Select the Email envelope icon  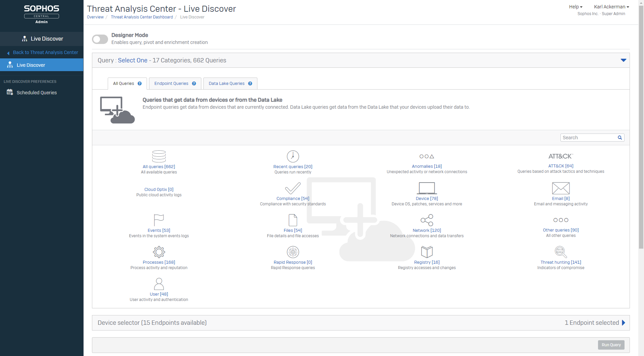click(560, 188)
